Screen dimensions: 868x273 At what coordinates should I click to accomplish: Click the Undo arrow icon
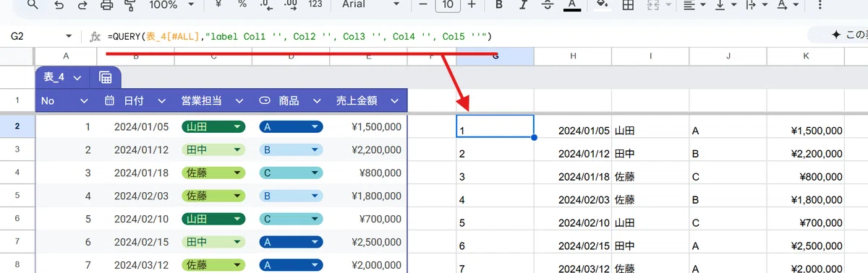pyautogui.click(x=59, y=4)
